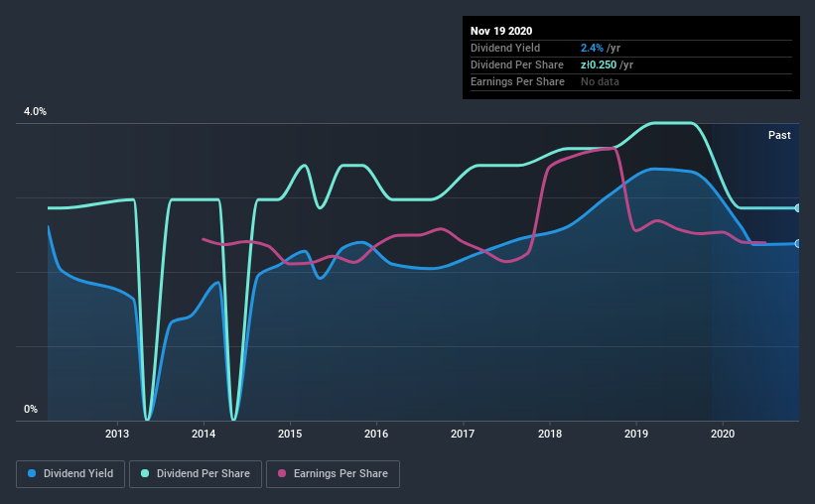Toggle the Dividend Yield legend button
The height and width of the screenshot is (504, 815).
pos(70,474)
